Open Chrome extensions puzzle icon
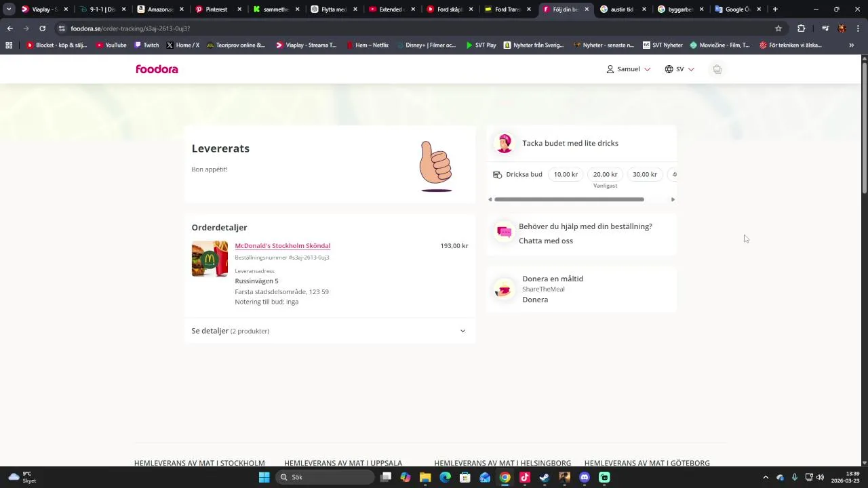Viewport: 868px width, 488px height. pyautogui.click(x=802, y=28)
